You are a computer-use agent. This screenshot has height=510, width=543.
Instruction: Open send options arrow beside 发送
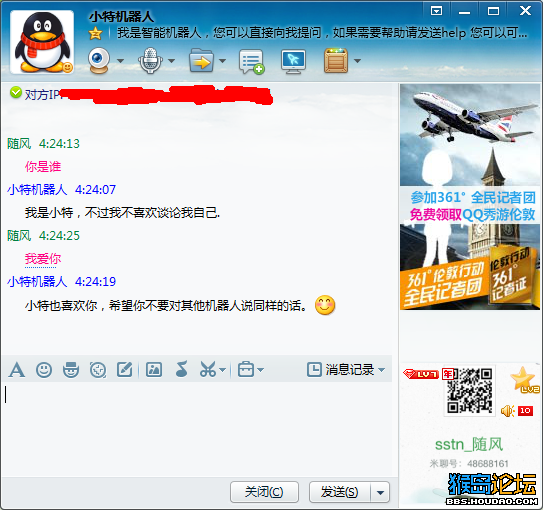click(380, 492)
